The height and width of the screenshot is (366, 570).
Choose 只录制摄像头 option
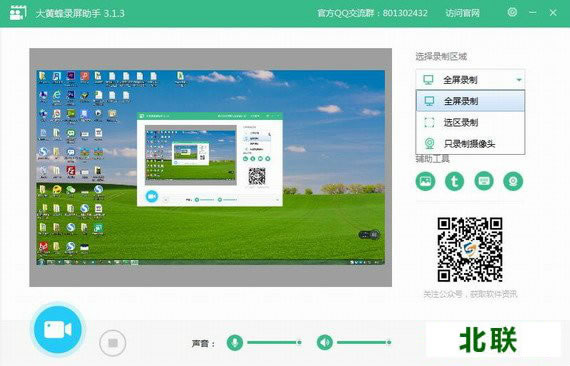(x=470, y=144)
